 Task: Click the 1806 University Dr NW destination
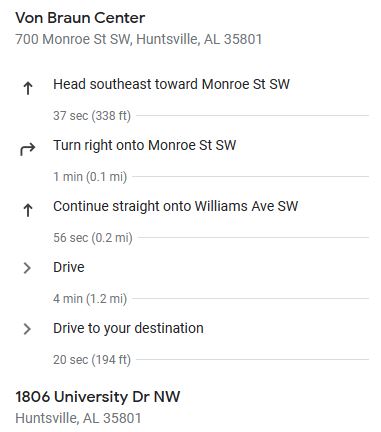[98, 397]
